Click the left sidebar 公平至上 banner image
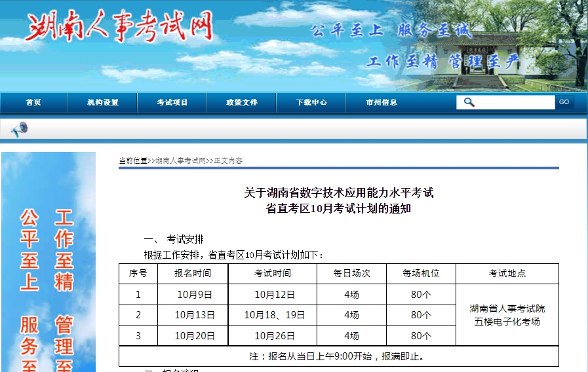588x372 pixels. tap(48, 262)
